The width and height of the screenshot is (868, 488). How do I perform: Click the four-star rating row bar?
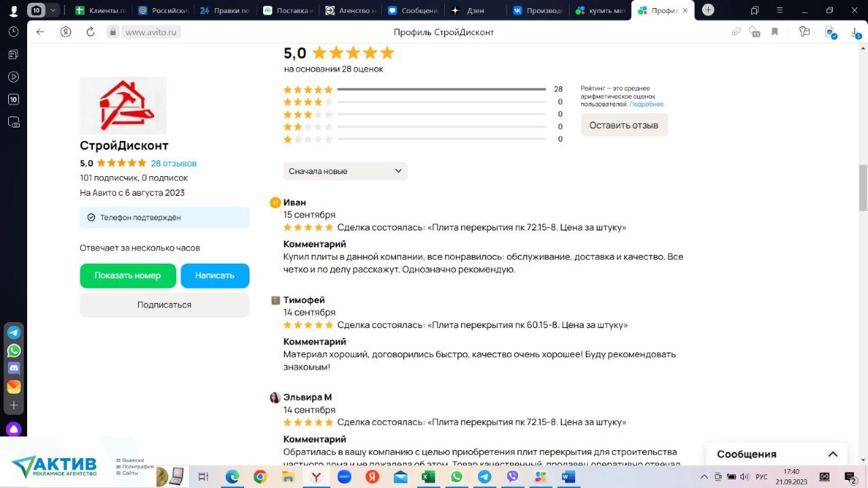pyautogui.click(x=441, y=102)
